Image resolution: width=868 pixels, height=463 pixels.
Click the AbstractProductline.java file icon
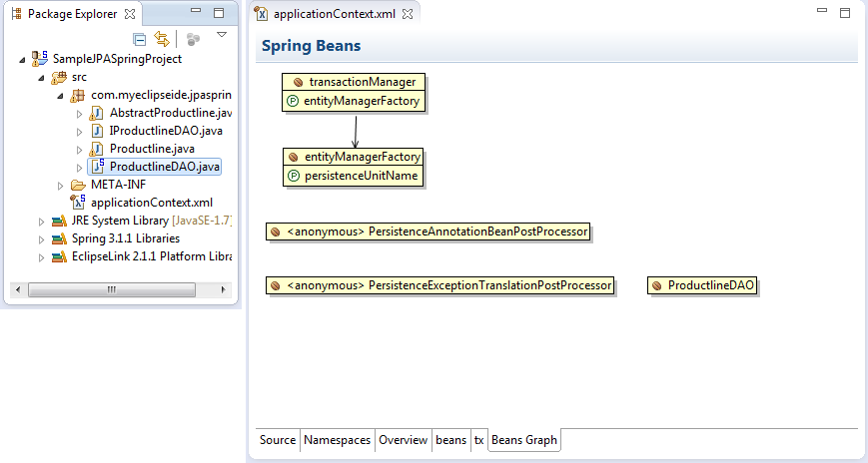coord(96,113)
